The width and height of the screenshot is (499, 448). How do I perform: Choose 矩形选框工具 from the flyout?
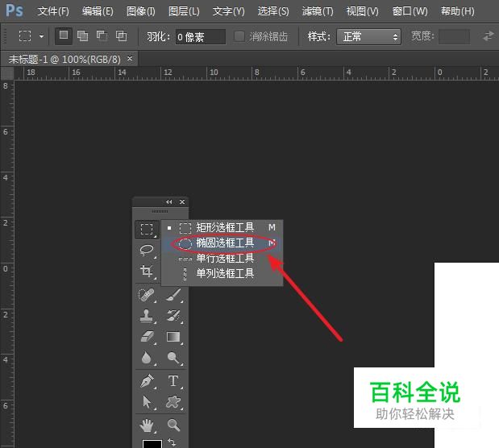coord(222,227)
